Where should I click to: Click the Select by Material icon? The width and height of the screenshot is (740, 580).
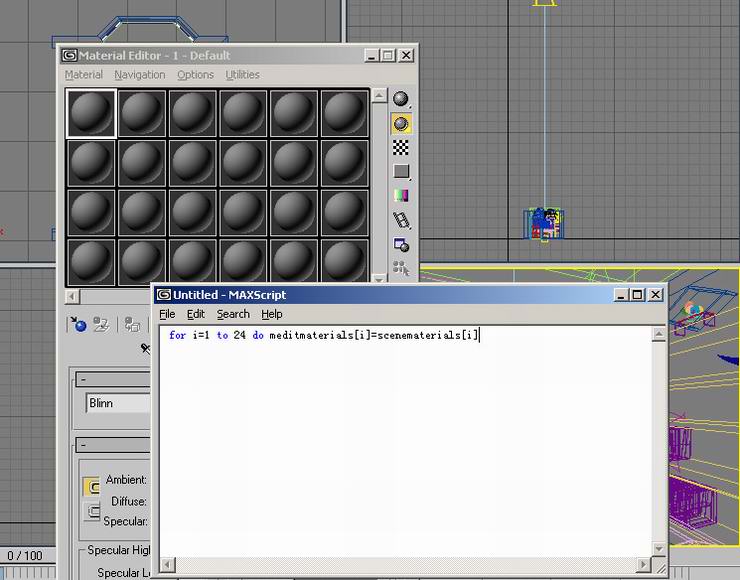pyautogui.click(x=401, y=269)
